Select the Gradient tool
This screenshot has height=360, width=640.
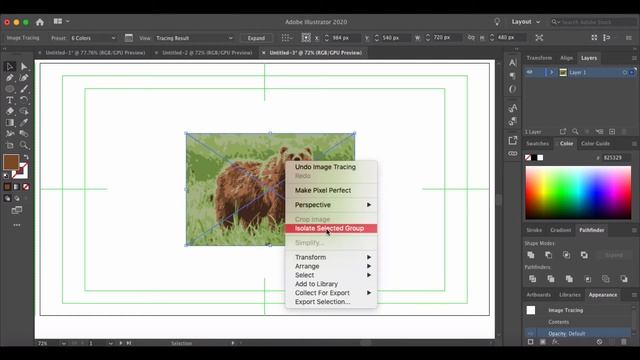[10, 122]
